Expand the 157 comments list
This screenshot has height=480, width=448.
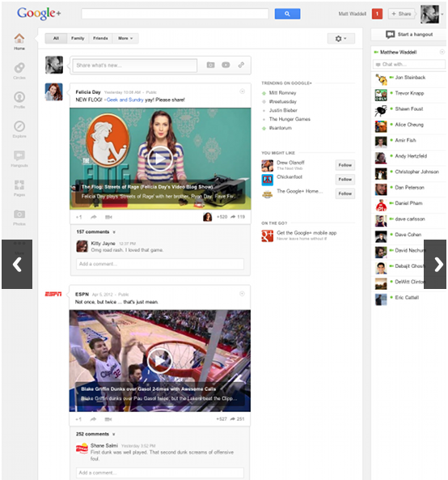coord(95,232)
